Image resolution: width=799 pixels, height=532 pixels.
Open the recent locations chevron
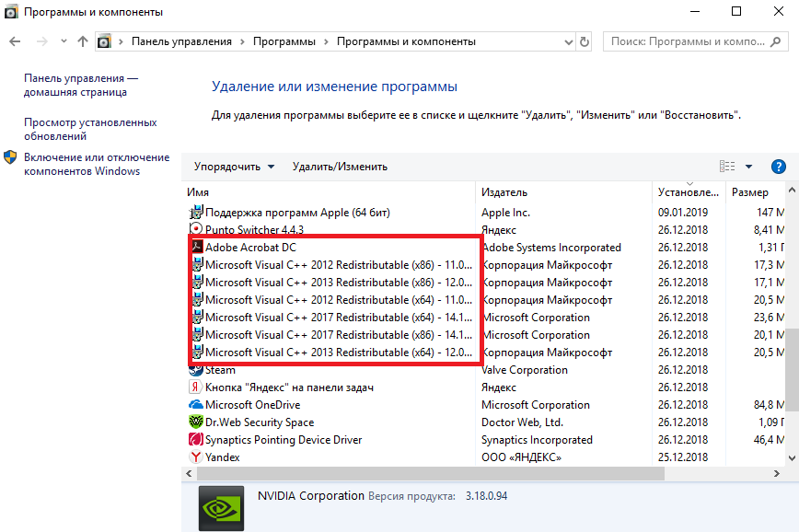point(64,41)
